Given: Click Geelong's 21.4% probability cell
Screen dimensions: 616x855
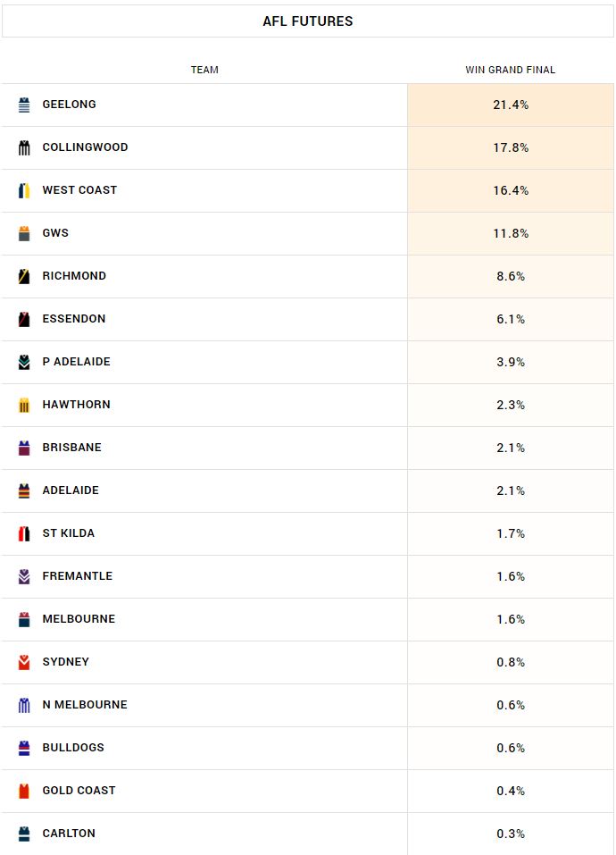Looking at the screenshot, I should click(511, 105).
